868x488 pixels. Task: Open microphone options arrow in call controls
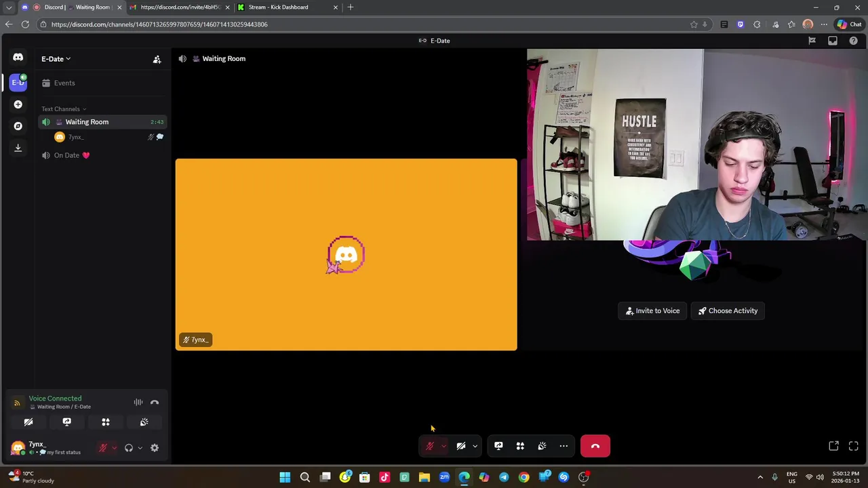pos(443,446)
